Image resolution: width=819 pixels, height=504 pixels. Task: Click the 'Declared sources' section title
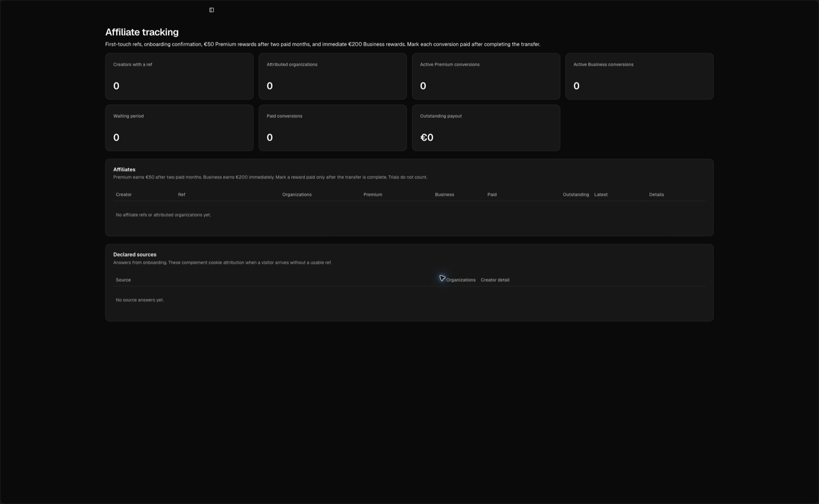(x=135, y=255)
